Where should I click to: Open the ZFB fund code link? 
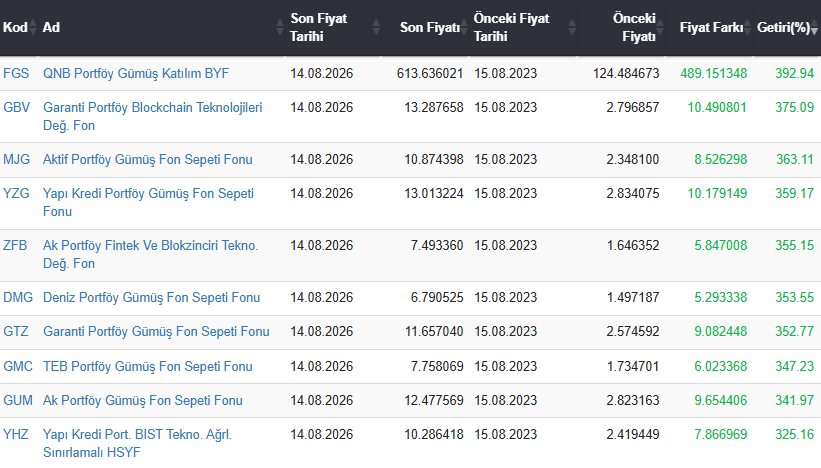point(15,245)
